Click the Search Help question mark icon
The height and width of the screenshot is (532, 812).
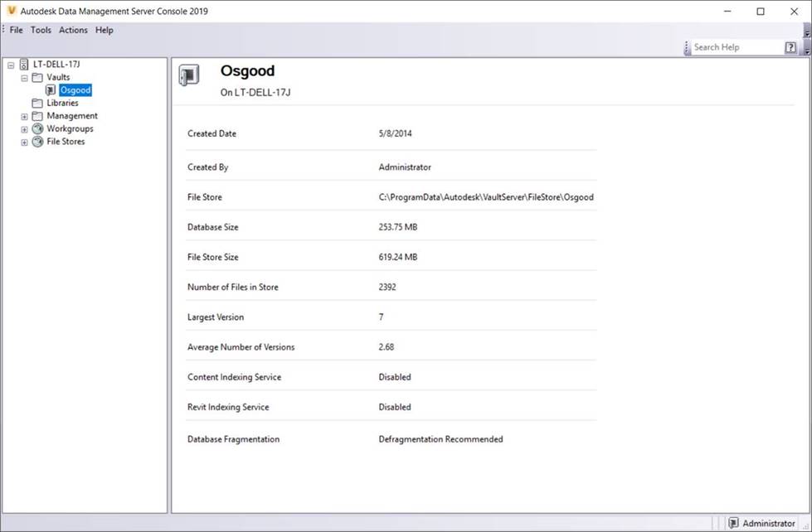point(790,47)
